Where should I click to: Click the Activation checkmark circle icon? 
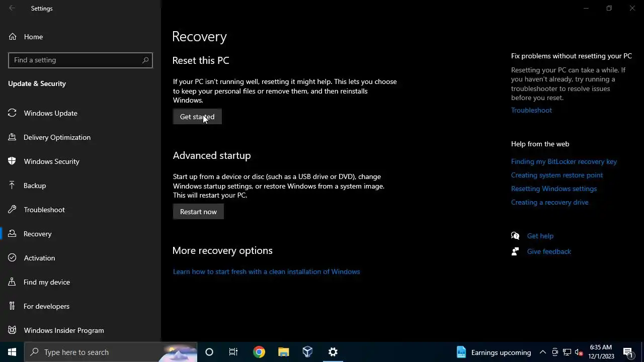pyautogui.click(x=13, y=258)
